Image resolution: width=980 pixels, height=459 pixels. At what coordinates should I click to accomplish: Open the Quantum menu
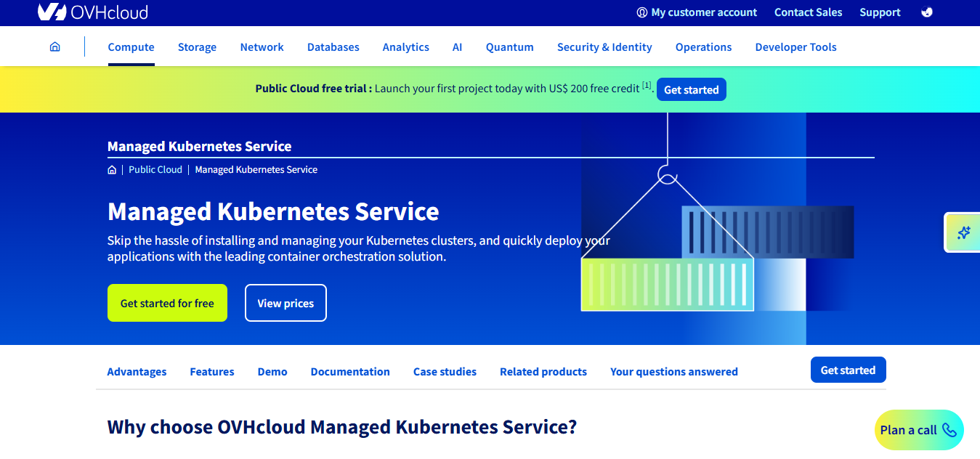point(509,47)
